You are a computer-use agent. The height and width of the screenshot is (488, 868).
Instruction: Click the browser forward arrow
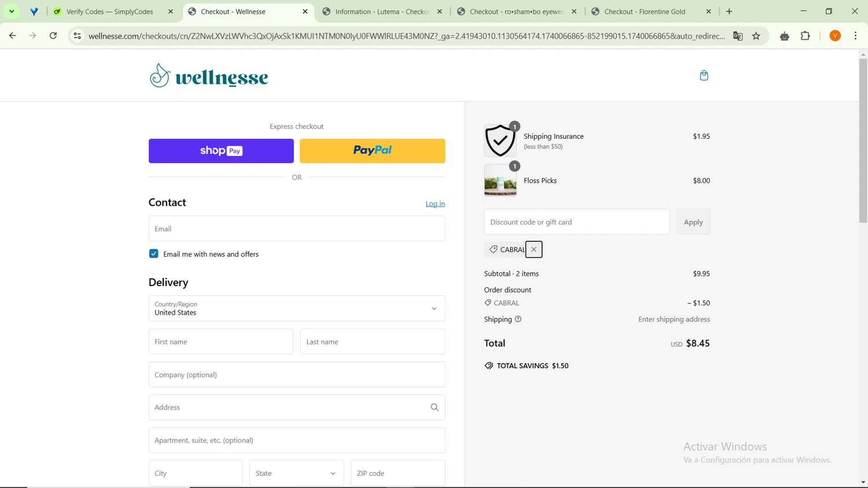pos(33,36)
